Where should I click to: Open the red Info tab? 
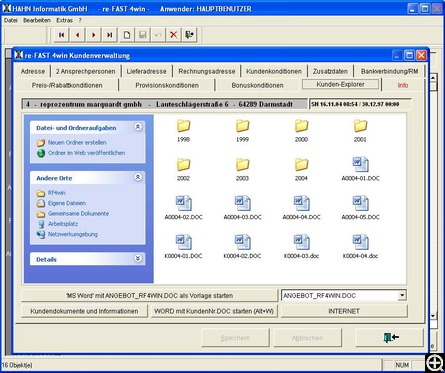point(403,85)
